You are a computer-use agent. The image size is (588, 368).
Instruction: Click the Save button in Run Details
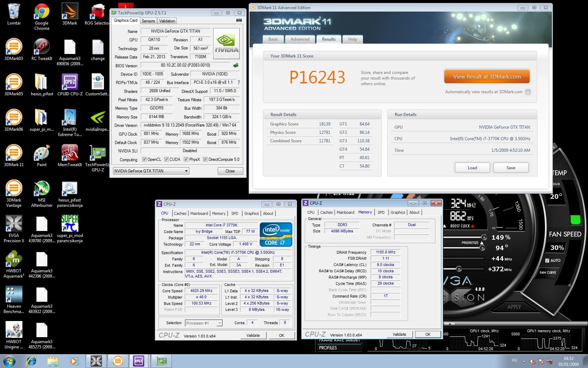pos(511,168)
